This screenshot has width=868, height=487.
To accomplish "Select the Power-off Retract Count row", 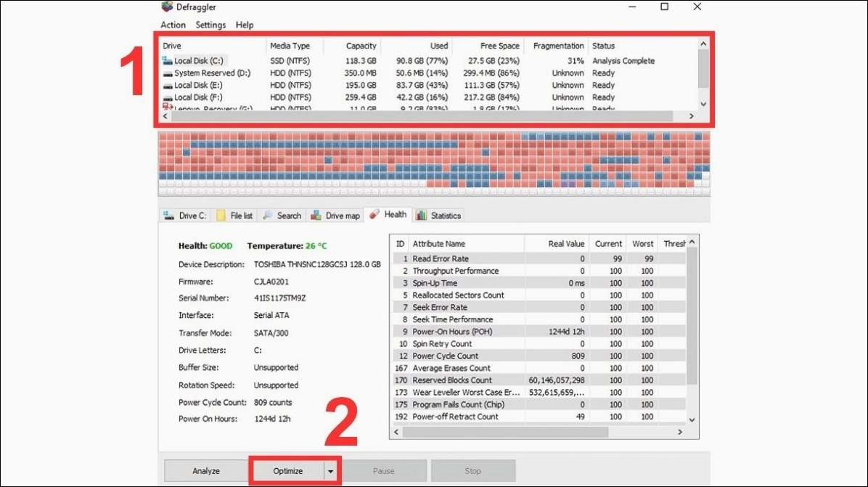I will (x=539, y=417).
